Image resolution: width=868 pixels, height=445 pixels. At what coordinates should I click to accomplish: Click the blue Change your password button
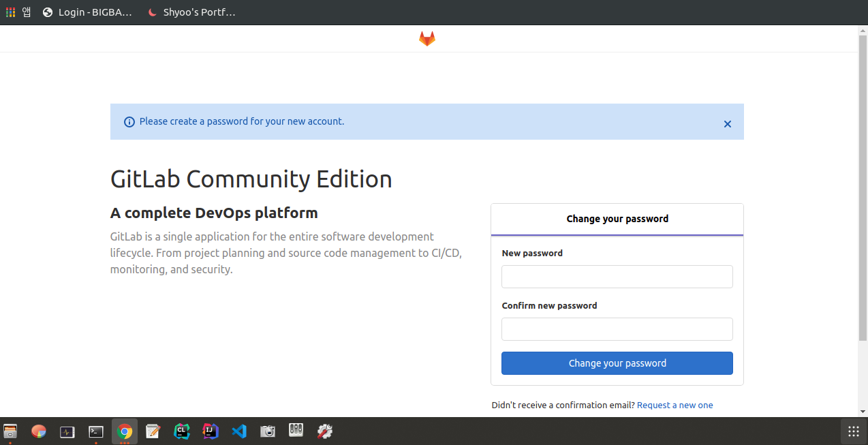617,363
